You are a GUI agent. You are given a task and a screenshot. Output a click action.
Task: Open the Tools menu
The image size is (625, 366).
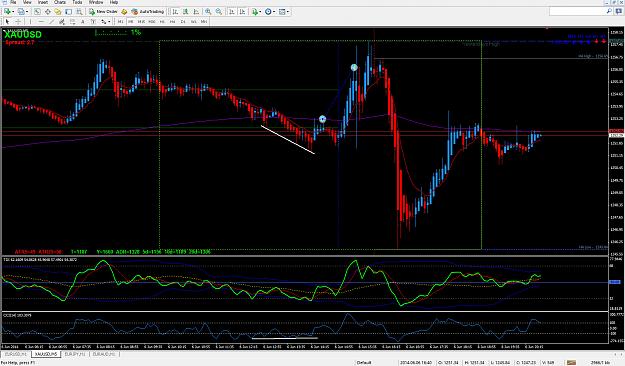77,2
